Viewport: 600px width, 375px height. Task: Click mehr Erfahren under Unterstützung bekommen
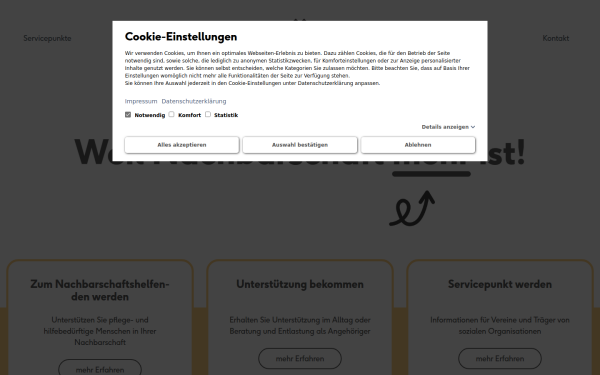pyautogui.click(x=300, y=359)
